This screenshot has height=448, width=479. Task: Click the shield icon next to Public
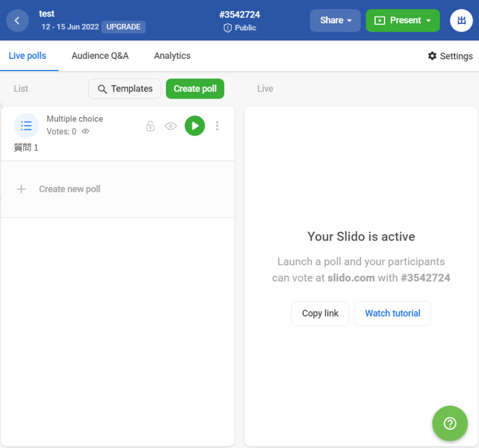click(228, 28)
